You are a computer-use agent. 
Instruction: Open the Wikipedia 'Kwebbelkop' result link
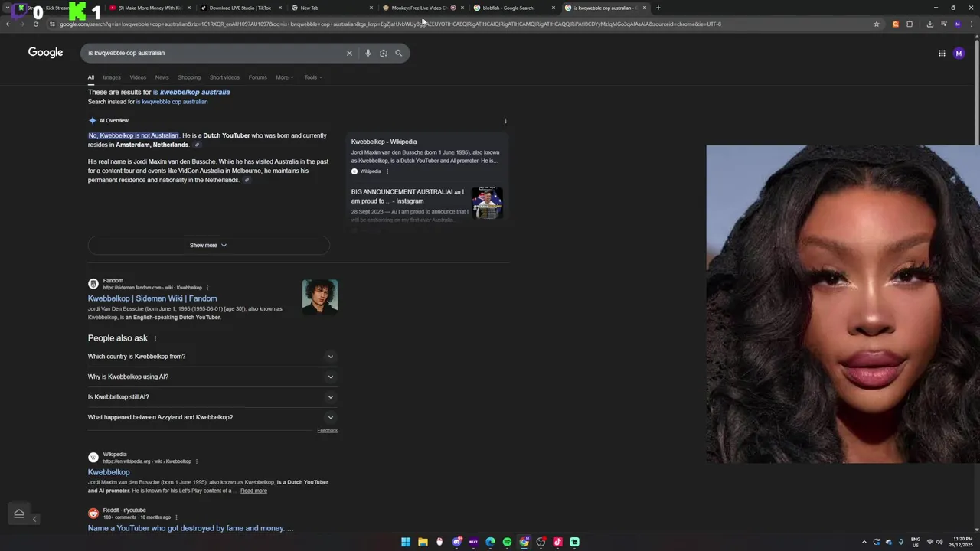tap(109, 472)
